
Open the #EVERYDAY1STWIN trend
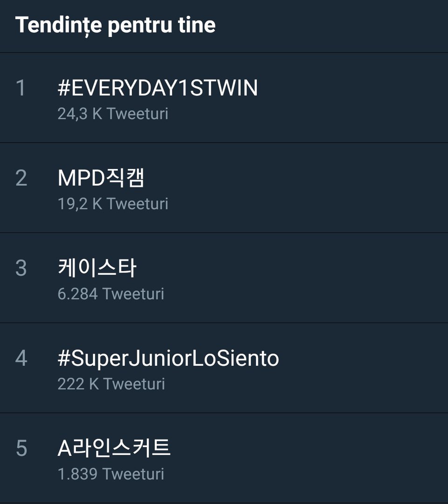[x=158, y=88]
